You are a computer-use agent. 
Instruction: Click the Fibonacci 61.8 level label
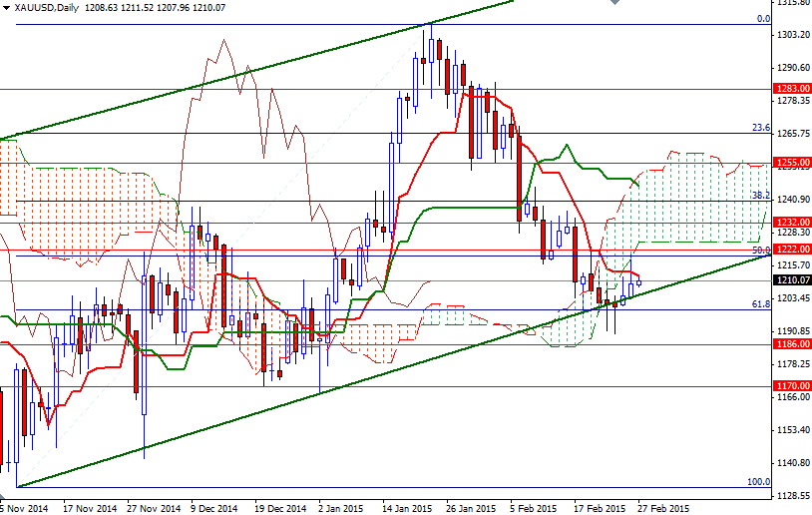coord(760,303)
